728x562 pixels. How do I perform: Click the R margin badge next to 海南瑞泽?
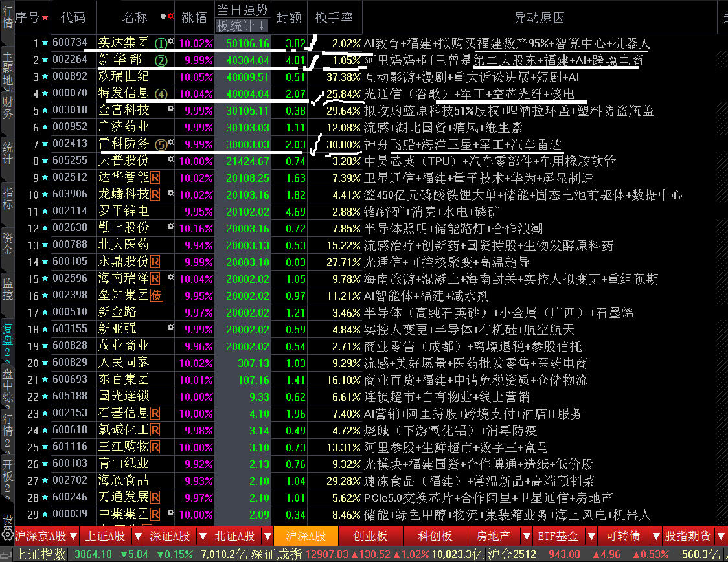[155, 278]
